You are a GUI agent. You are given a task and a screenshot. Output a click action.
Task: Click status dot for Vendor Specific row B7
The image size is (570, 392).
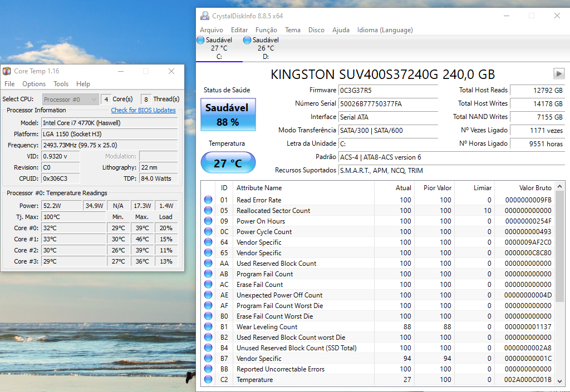[208, 358]
